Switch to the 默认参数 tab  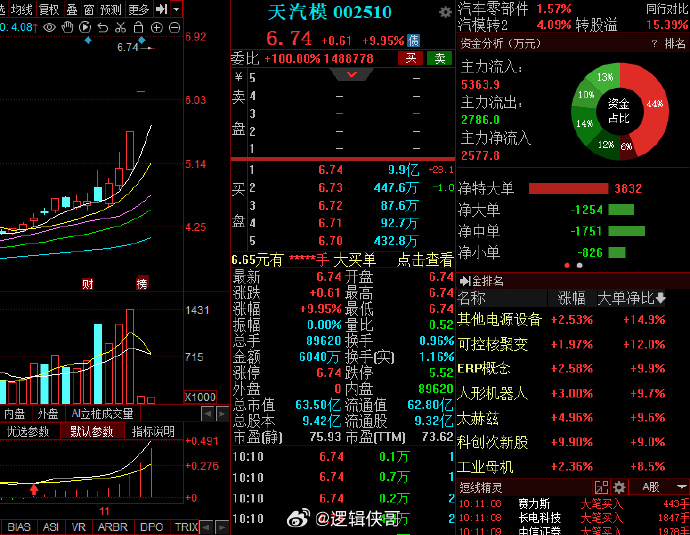point(88,432)
